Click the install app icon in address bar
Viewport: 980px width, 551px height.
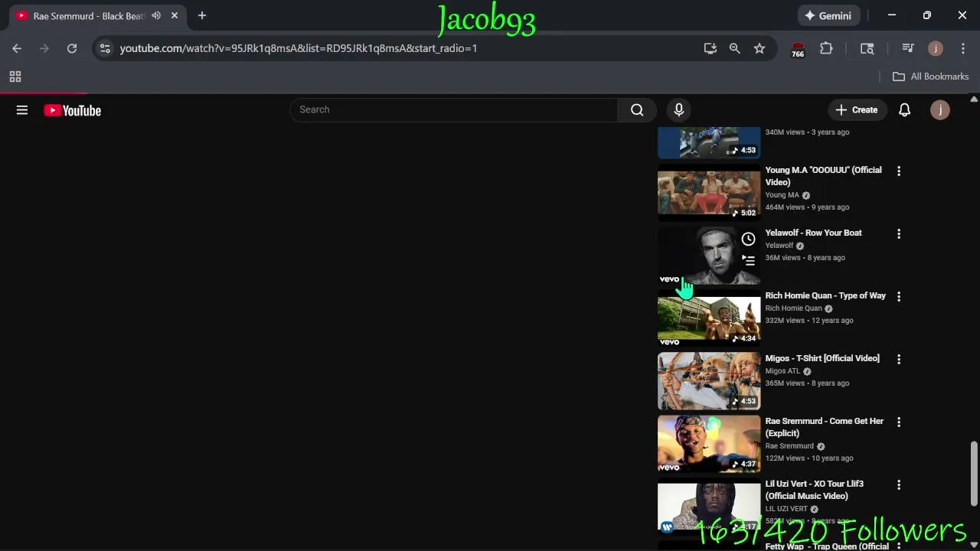710,48
